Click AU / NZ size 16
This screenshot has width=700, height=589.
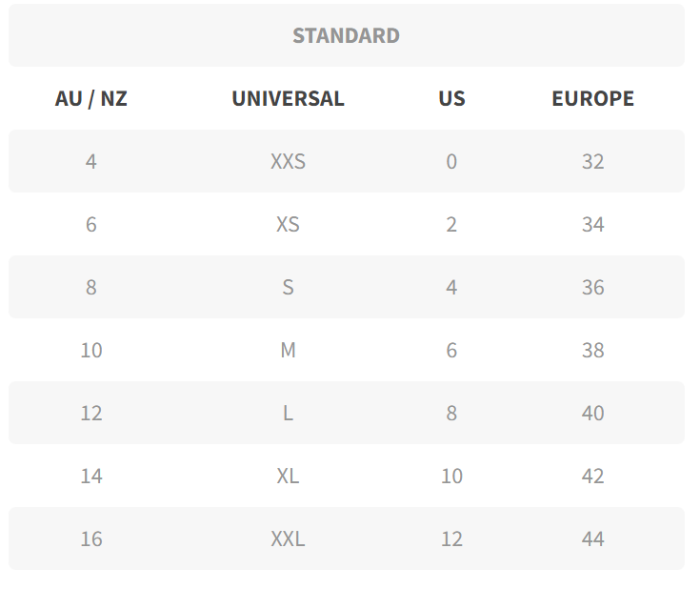91,538
